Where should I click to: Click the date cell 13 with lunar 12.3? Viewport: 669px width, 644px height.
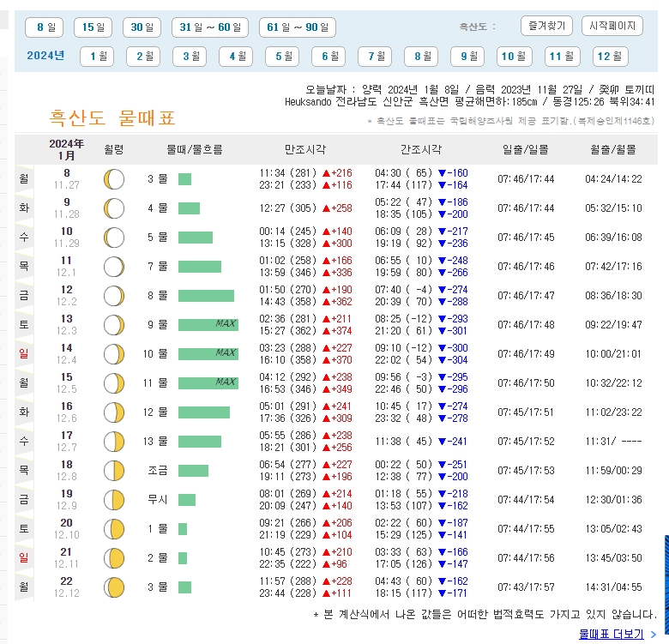67,324
